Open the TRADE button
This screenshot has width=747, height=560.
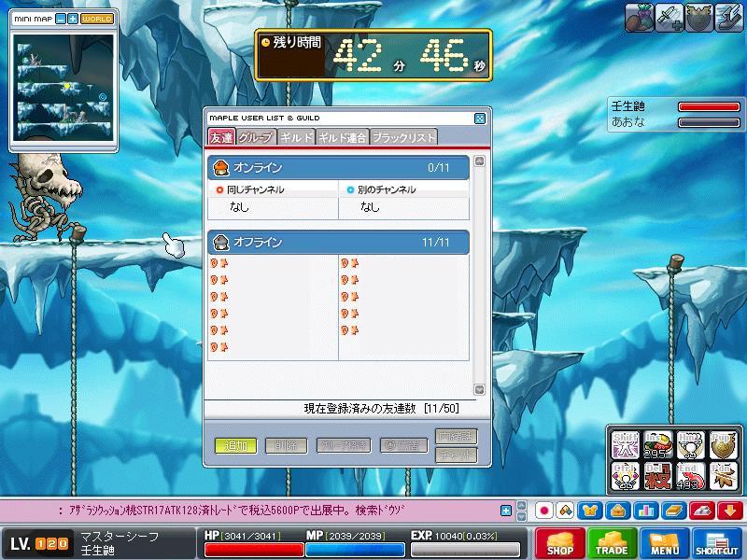tap(612, 543)
